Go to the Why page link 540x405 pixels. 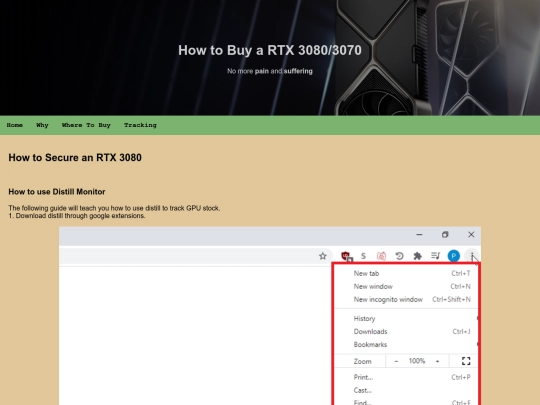pos(42,125)
